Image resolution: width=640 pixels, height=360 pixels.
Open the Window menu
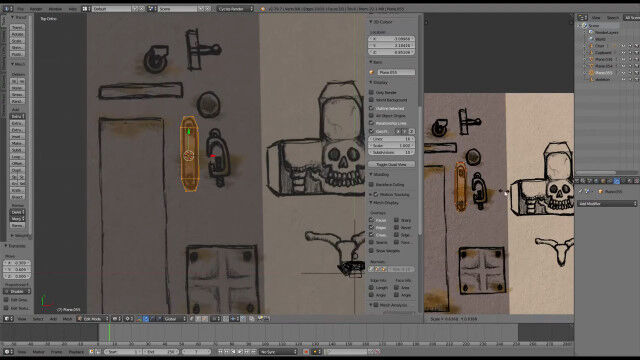[x=55, y=9]
